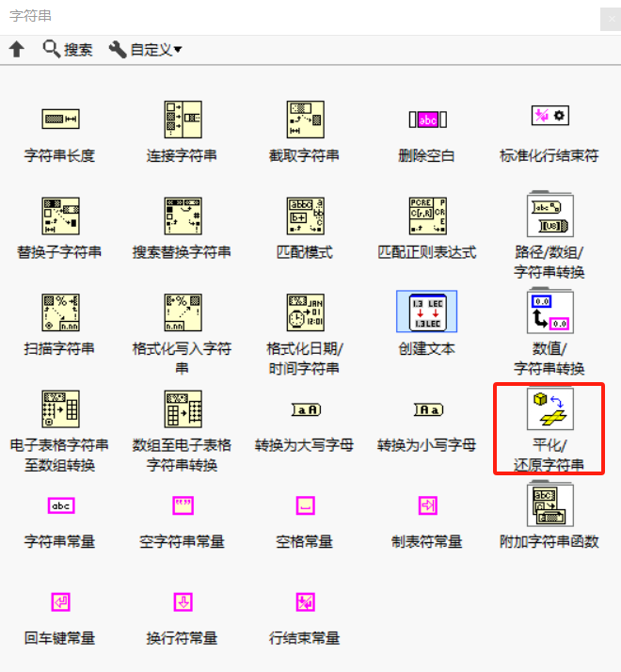Pick the 格式化写入字符串 function icon
Screen dimensions: 621x672
(183, 312)
